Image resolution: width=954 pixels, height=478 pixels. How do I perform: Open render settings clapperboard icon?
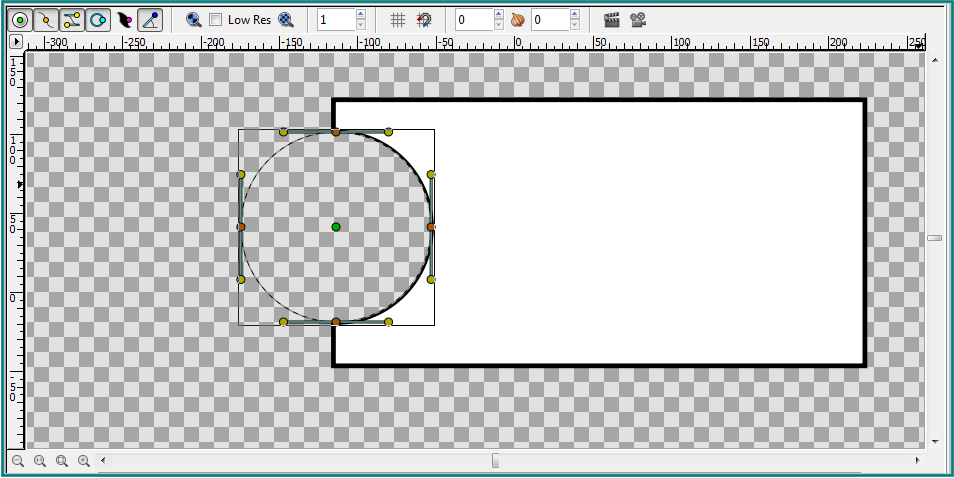(x=611, y=20)
